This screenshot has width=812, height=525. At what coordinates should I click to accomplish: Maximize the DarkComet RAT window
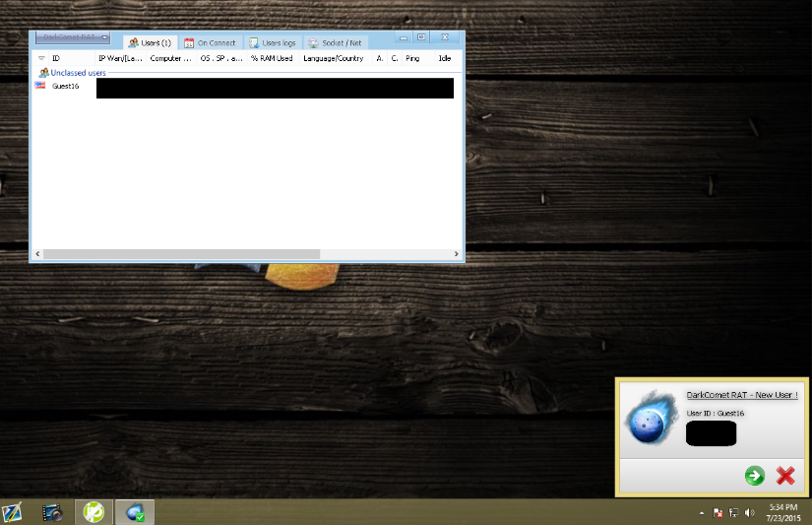(421, 37)
